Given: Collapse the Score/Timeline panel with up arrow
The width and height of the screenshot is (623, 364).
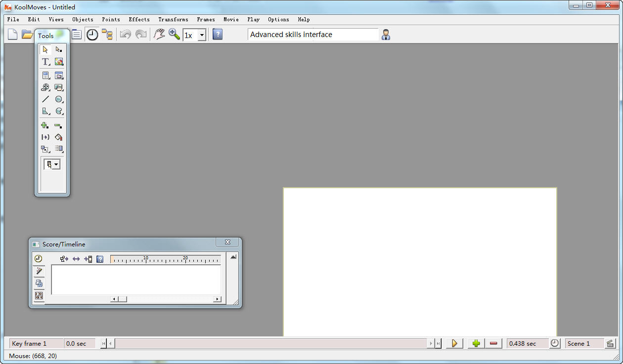Looking at the screenshot, I should tap(233, 257).
